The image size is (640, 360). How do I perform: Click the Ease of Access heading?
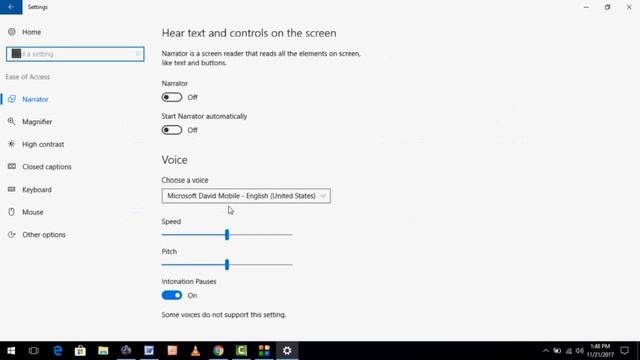point(28,77)
